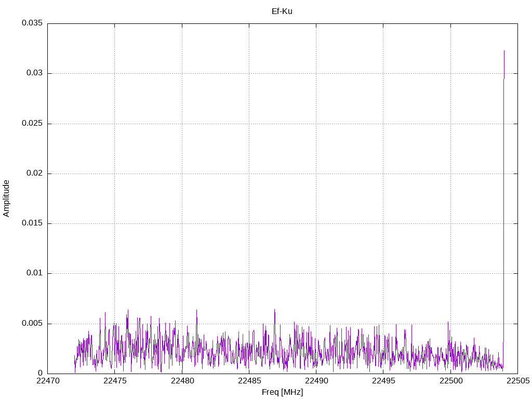This screenshot has width=532, height=399.
Task: Click the top of the tall spike near 22504 MHz
Action: click(504, 51)
